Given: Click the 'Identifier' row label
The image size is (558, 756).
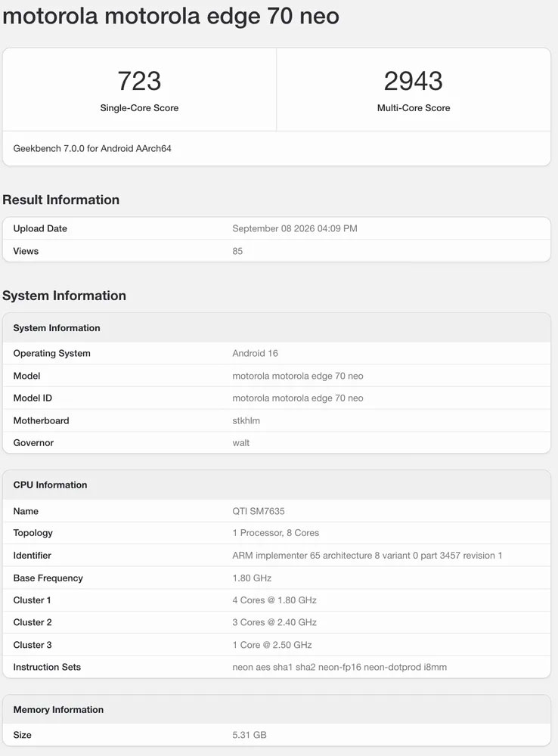Looking at the screenshot, I should [32, 556].
